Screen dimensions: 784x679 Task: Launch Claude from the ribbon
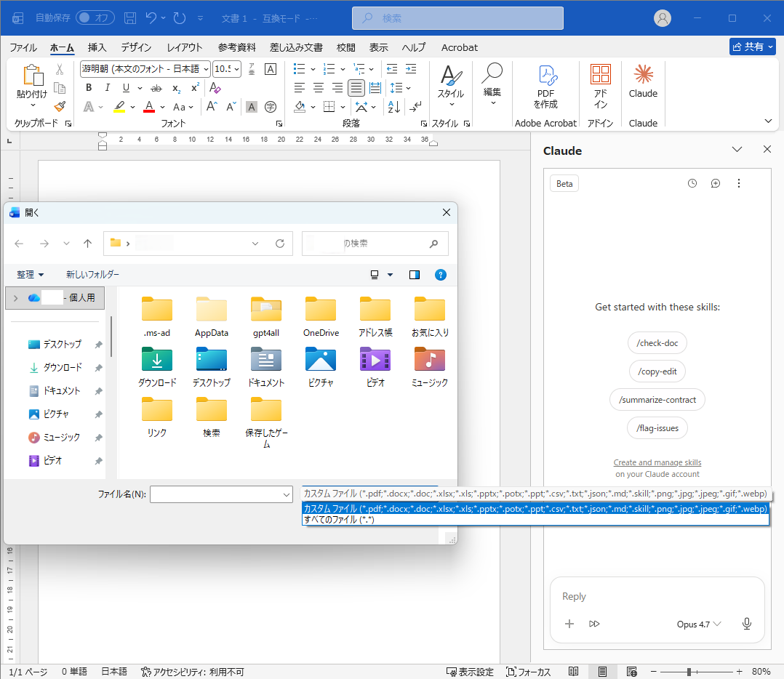(x=643, y=81)
